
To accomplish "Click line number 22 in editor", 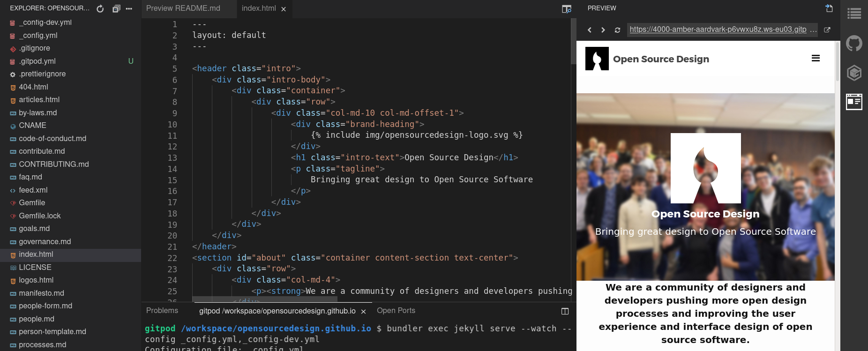I will 172,258.
